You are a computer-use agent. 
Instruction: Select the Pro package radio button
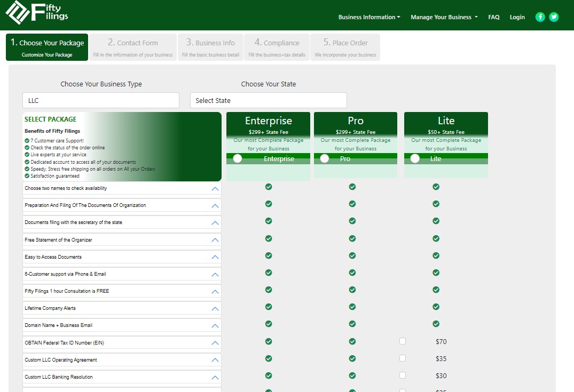click(325, 158)
